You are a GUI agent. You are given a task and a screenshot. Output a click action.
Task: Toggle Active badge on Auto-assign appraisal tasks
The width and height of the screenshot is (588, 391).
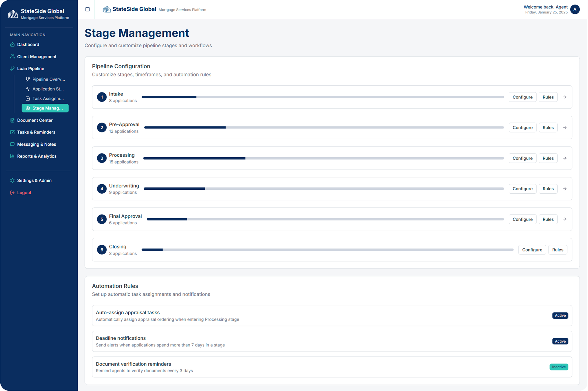point(560,315)
